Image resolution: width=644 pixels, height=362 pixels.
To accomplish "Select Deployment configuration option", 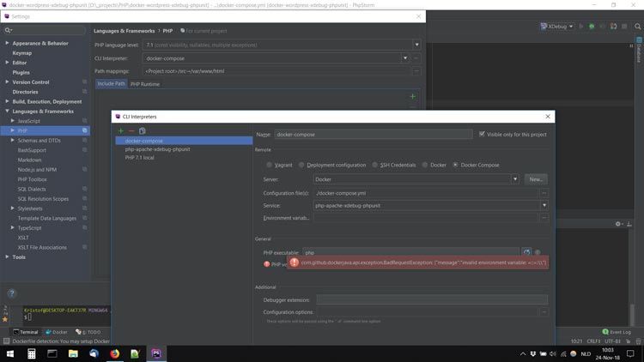I will click(301, 165).
